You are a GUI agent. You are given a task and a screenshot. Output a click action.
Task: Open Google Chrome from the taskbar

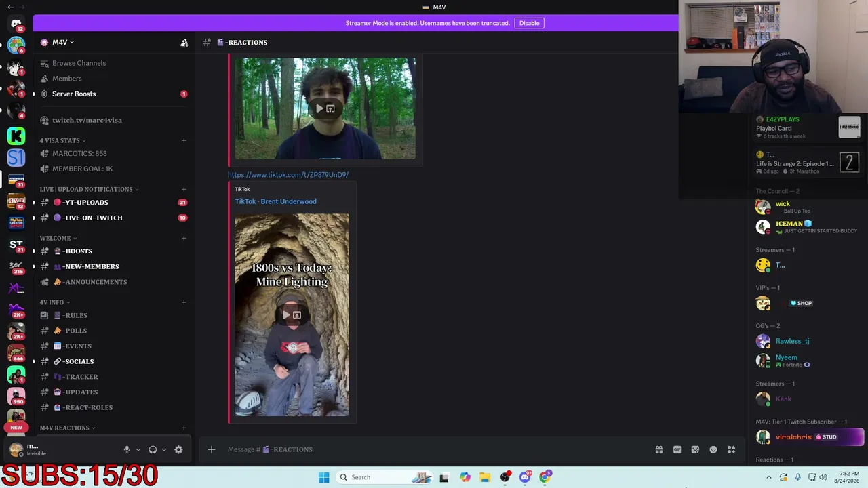(545, 477)
